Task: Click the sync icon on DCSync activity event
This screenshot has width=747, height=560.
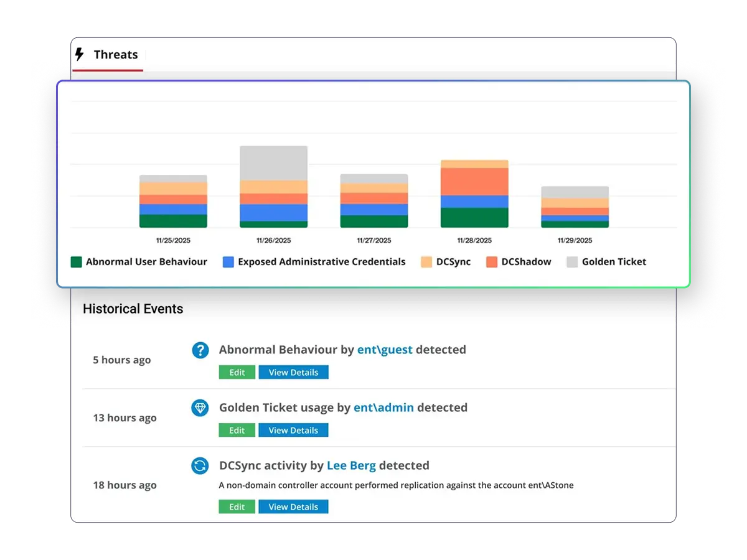Action: click(200, 465)
